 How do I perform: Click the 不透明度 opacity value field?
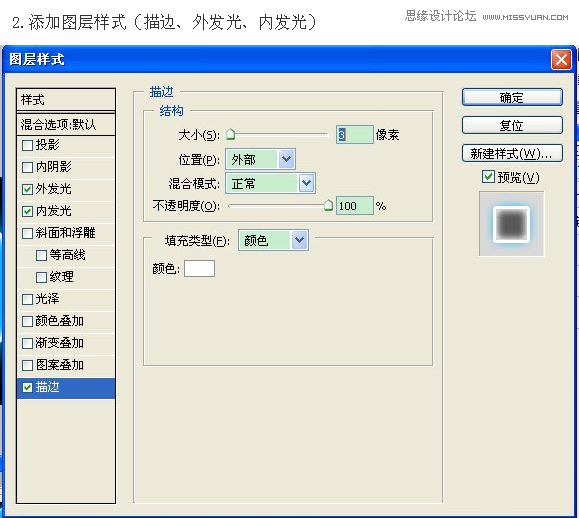pos(354,206)
